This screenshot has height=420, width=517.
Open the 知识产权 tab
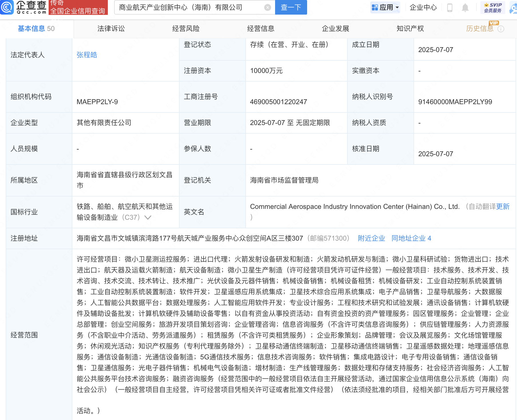[x=410, y=29]
